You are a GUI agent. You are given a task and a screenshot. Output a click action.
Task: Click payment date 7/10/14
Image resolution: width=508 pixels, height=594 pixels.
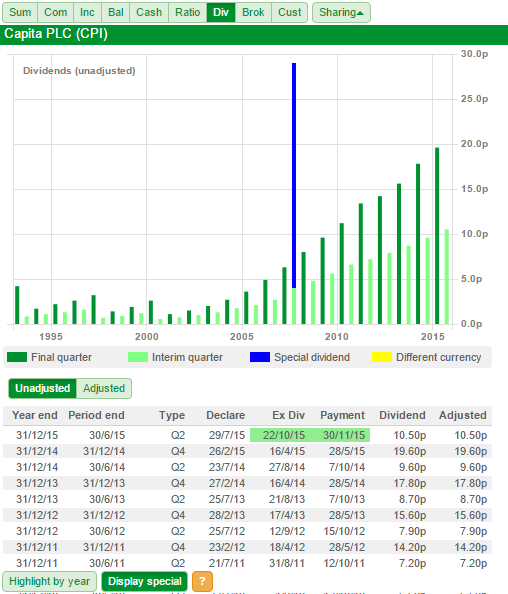[347, 467]
